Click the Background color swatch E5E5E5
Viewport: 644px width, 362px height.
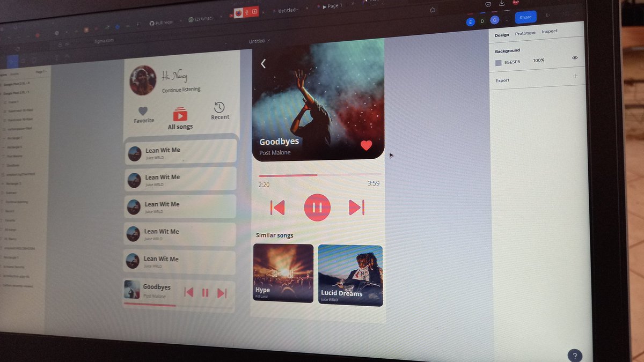[498, 62]
